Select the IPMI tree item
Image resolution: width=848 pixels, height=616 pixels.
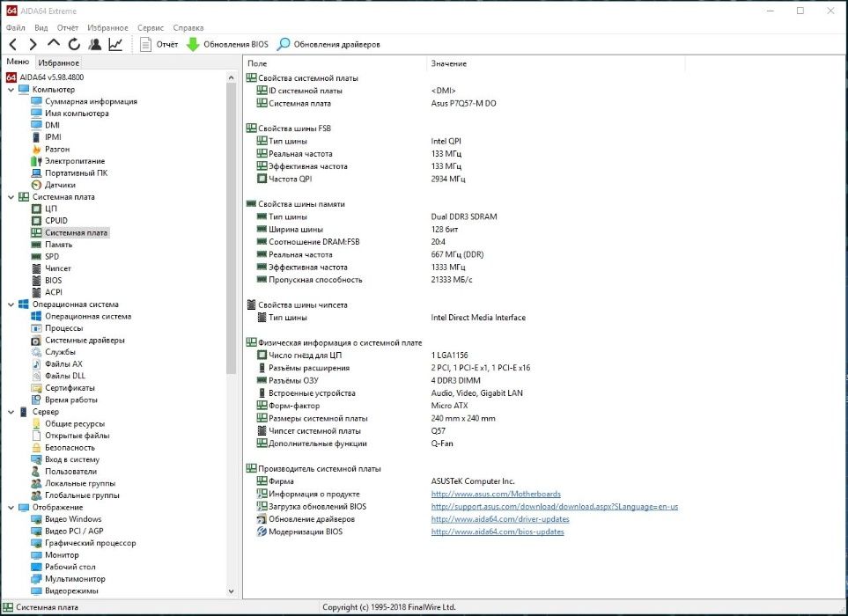[x=53, y=137]
